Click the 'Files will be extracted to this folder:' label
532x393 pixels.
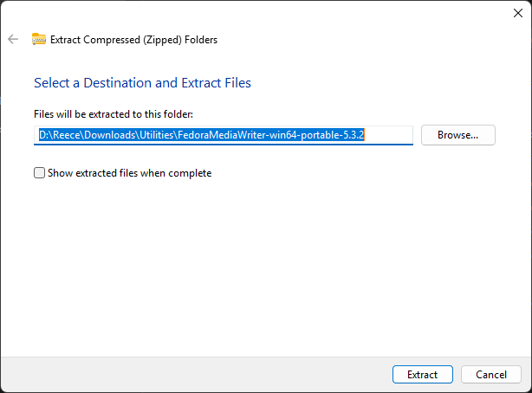114,114
